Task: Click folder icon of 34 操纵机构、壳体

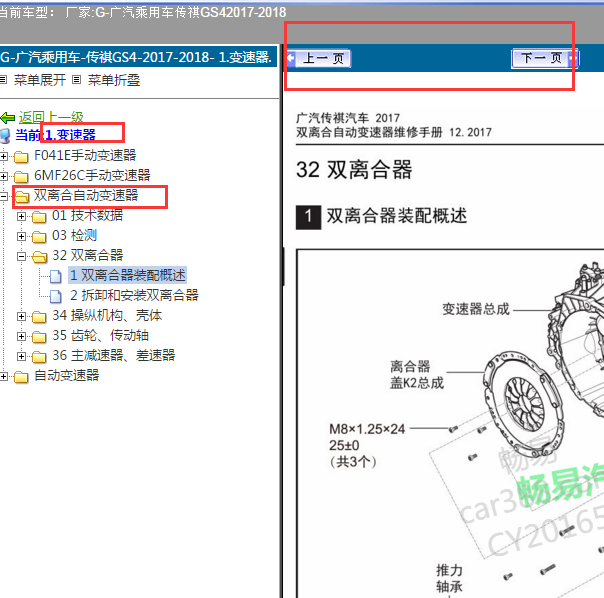Action: [x=39, y=317]
